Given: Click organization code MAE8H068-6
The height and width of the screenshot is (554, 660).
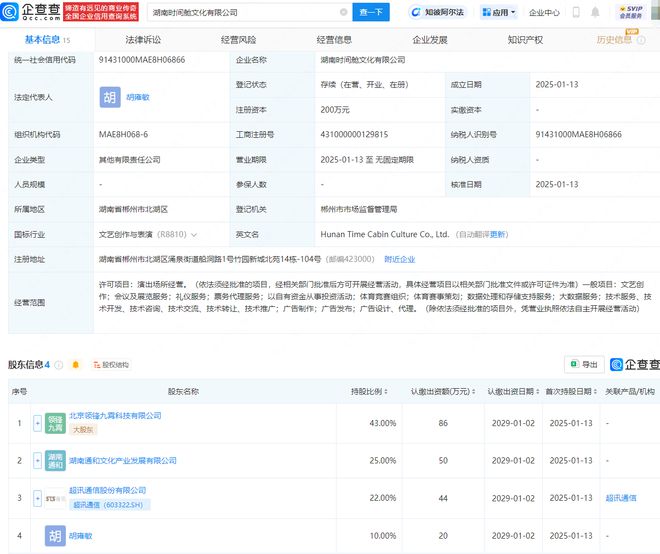Looking at the screenshot, I should pos(123,135).
